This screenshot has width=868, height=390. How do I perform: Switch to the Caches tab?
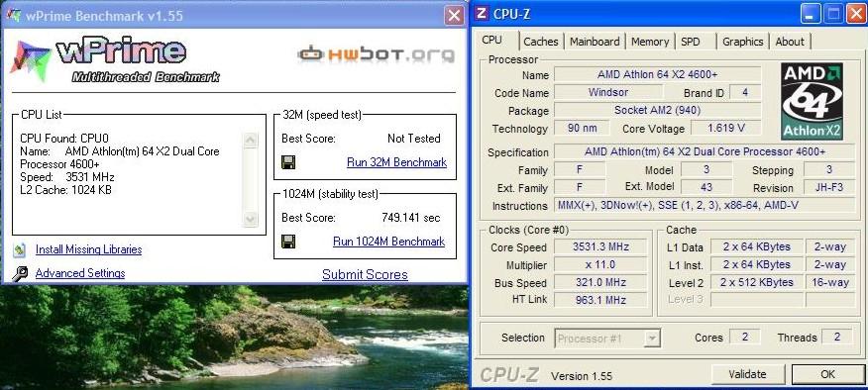[541, 42]
